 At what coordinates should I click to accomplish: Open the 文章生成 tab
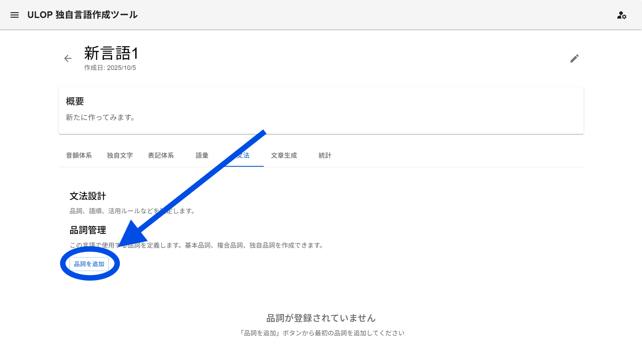(x=284, y=155)
